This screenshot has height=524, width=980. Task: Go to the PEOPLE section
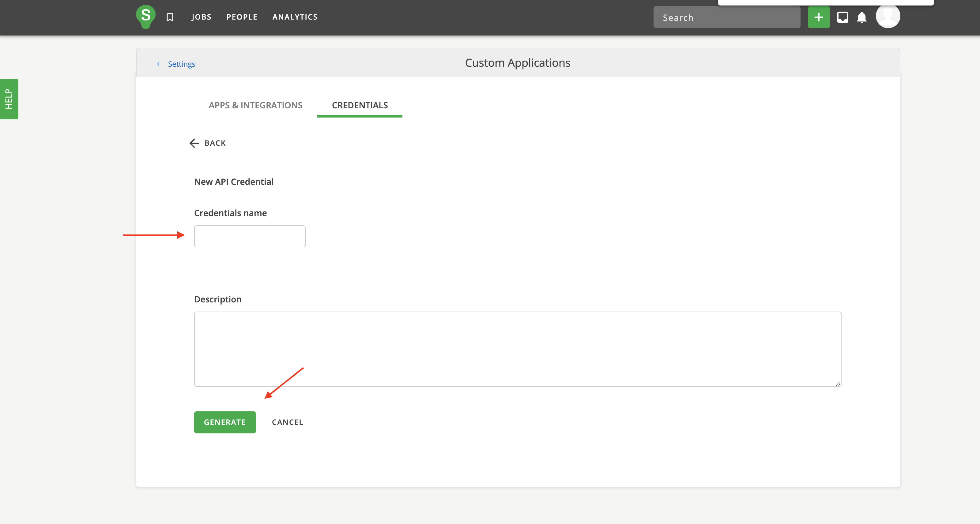(x=242, y=17)
